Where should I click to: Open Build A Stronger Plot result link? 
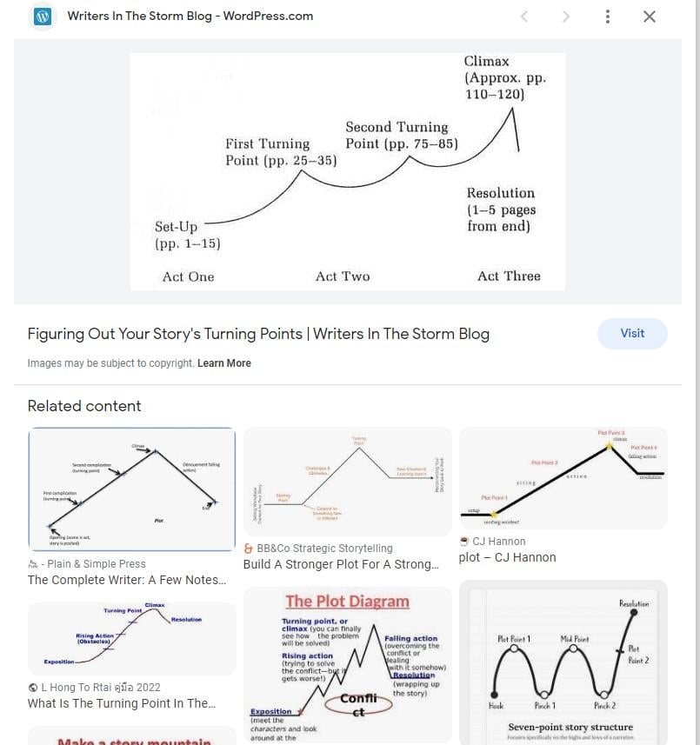(x=342, y=564)
